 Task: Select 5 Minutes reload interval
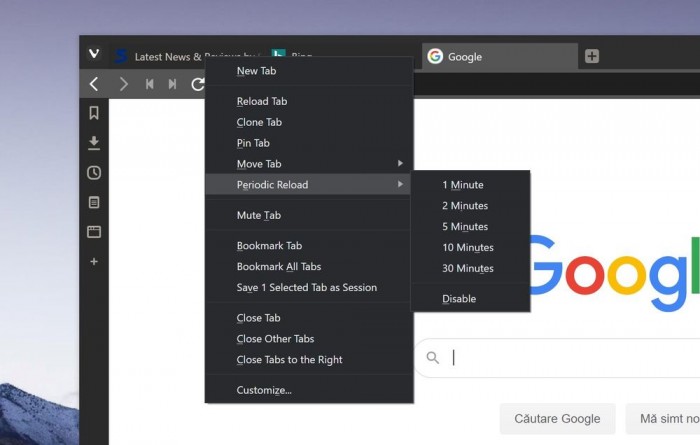[x=465, y=227]
